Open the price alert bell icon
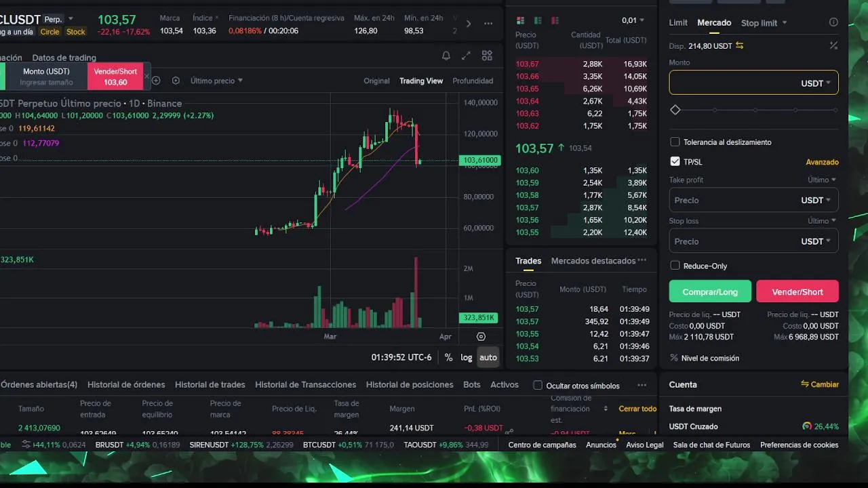The image size is (868, 488). point(446,56)
